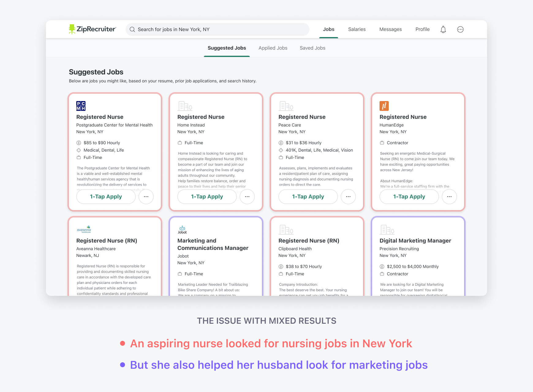Click the $2,500 to $4,000 Monthly text
The width and height of the screenshot is (533, 392).
click(413, 266)
